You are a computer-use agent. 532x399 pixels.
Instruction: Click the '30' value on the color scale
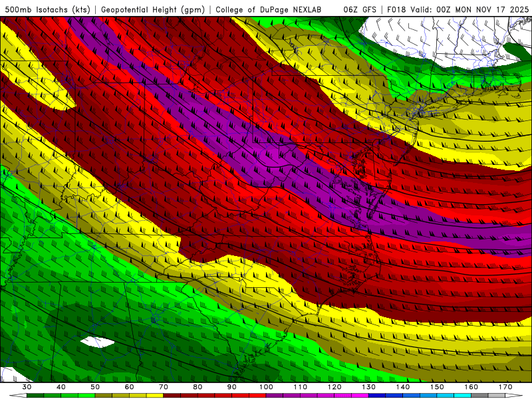point(27,387)
